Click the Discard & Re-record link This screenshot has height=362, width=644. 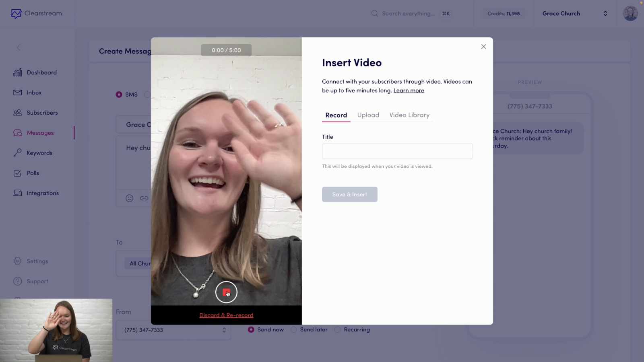226,315
